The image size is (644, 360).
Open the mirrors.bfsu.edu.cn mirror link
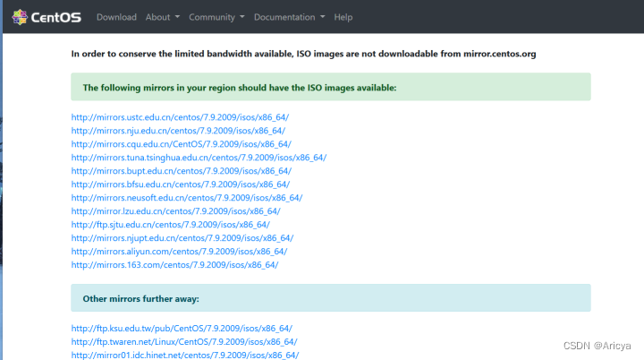coord(181,184)
